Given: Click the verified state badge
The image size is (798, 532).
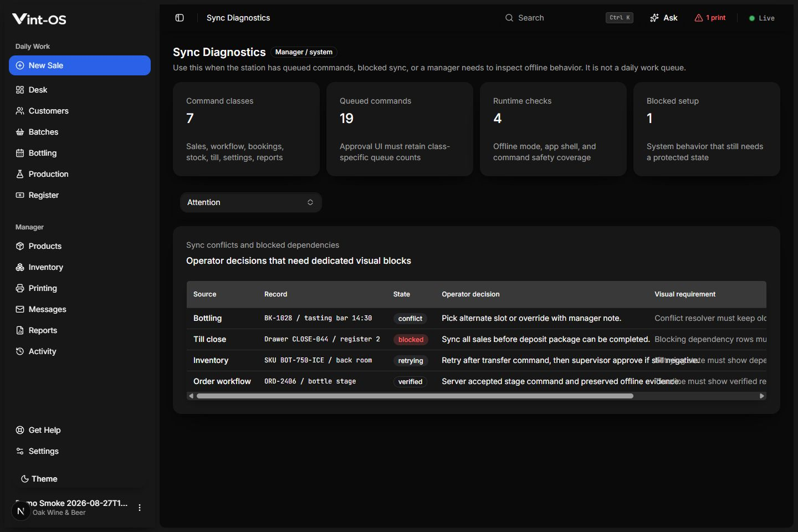Looking at the screenshot, I should (x=410, y=382).
